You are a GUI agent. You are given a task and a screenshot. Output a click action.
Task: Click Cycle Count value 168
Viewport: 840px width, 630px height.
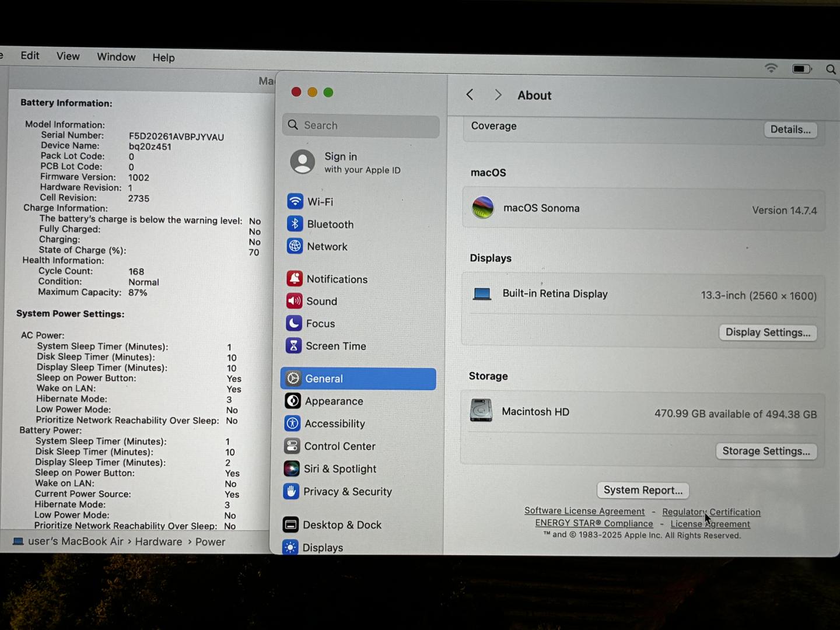click(x=136, y=271)
